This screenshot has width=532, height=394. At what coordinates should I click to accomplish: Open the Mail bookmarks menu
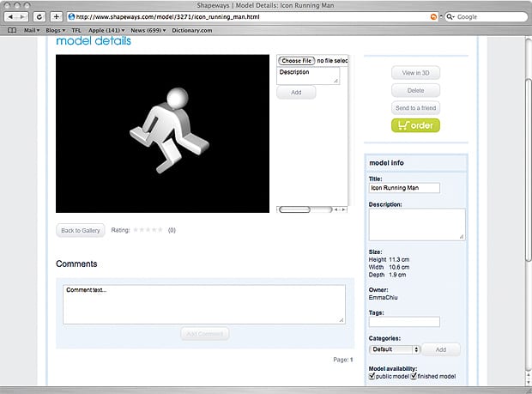coord(32,30)
